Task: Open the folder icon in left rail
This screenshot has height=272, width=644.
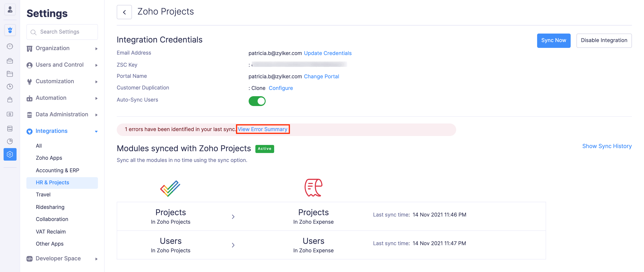Action: (10, 74)
